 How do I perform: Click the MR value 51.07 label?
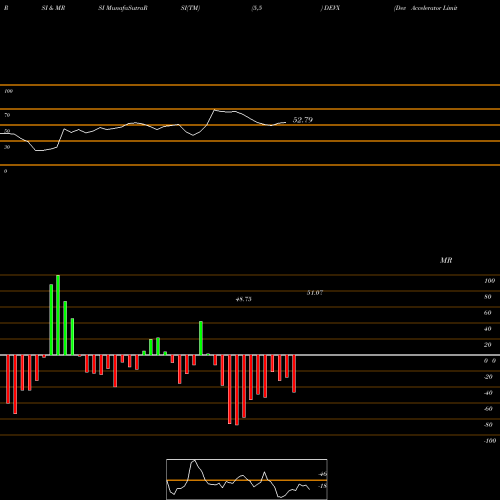[x=315, y=293]
